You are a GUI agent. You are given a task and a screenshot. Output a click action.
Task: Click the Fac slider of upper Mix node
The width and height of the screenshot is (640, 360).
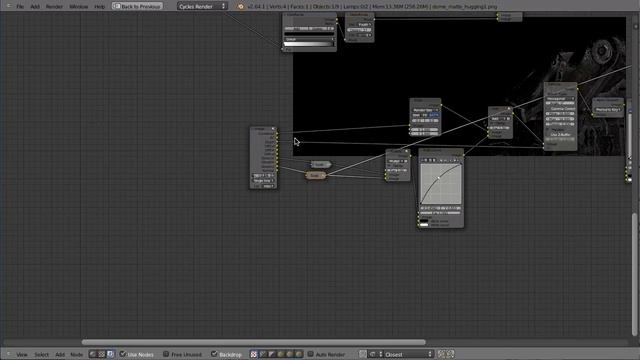pyautogui.click(x=500, y=128)
